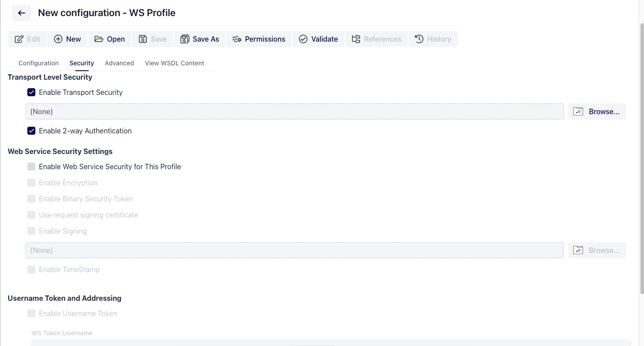
Task: Click the Browse... button for transport certificate
Action: click(x=597, y=111)
